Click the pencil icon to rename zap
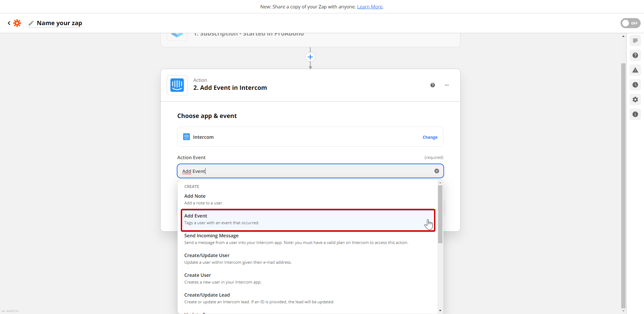 pos(31,23)
